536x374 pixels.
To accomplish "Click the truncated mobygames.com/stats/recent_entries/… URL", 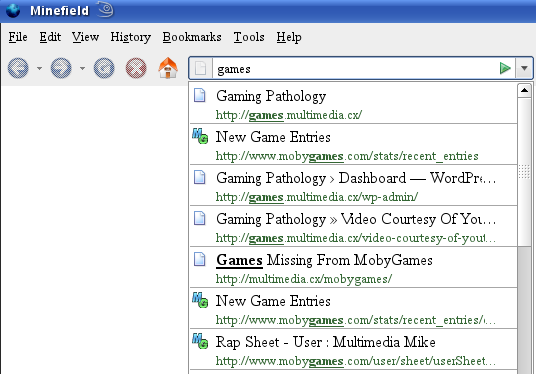I will click(x=356, y=320).
